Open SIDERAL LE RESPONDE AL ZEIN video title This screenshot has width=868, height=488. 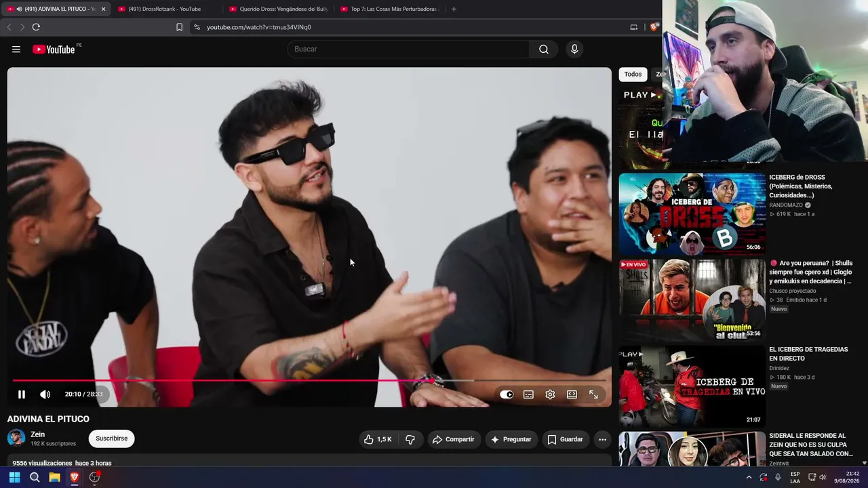811,445
